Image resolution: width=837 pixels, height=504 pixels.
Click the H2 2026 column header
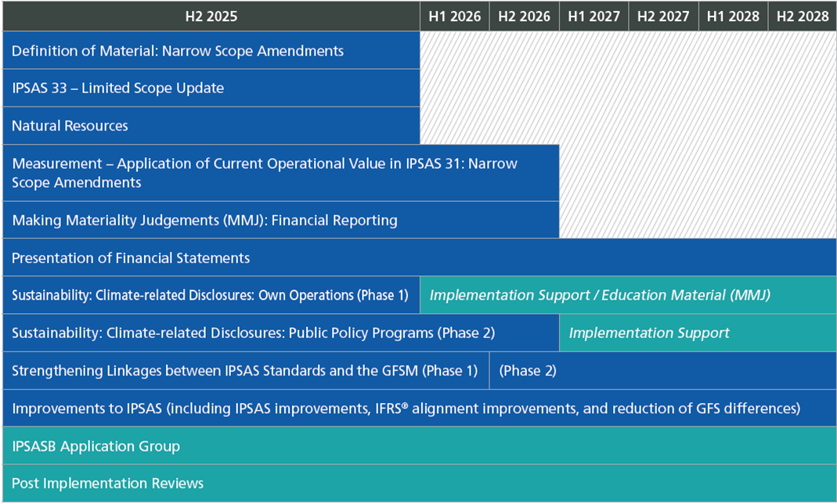(524, 16)
